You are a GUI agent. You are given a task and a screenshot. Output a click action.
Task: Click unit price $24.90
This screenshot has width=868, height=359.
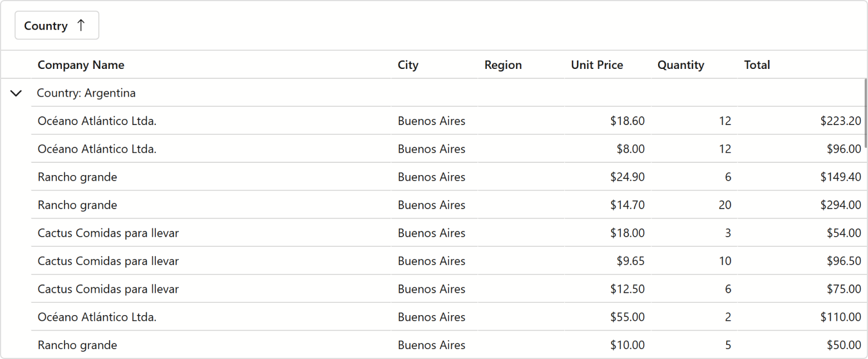pos(627,177)
